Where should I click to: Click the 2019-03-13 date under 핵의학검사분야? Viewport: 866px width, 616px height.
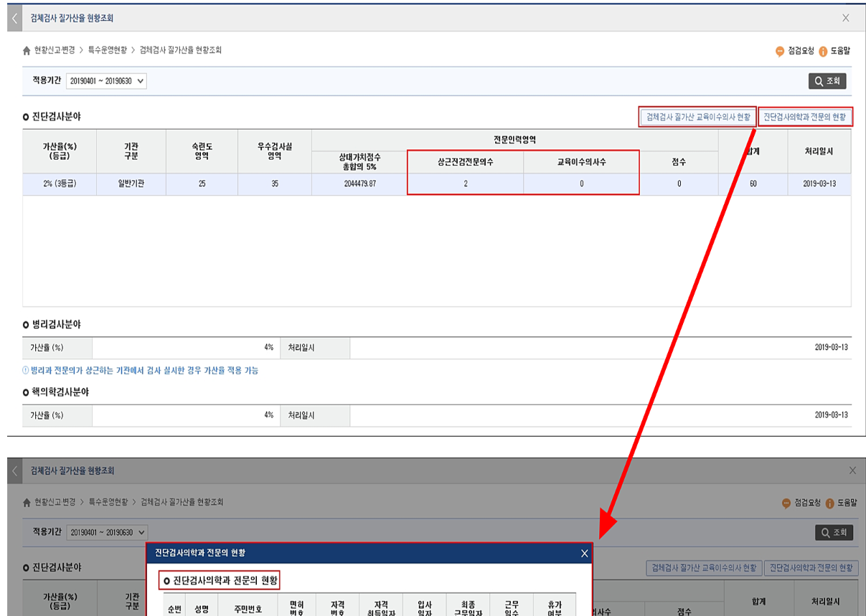(x=831, y=415)
